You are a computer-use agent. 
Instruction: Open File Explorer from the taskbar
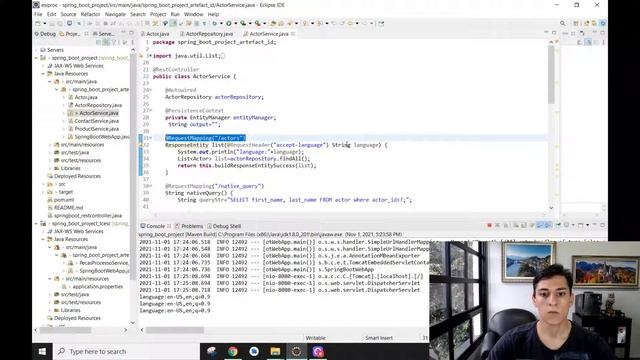pyautogui.click(x=275, y=351)
